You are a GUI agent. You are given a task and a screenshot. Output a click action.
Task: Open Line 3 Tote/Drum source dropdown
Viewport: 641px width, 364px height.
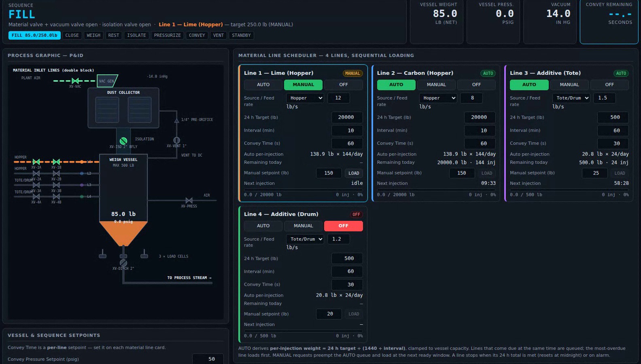[571, 98]
